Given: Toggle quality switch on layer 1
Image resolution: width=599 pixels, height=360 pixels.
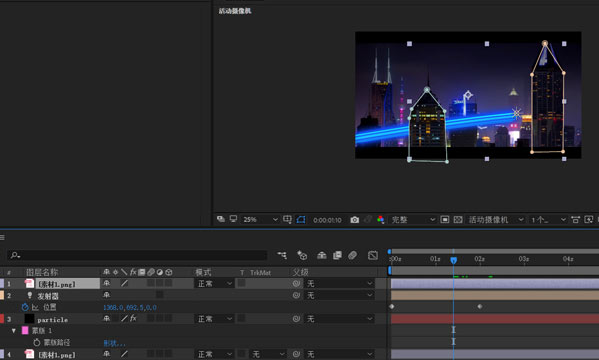Looking at the screenshot, I should [x=125, y=283].
